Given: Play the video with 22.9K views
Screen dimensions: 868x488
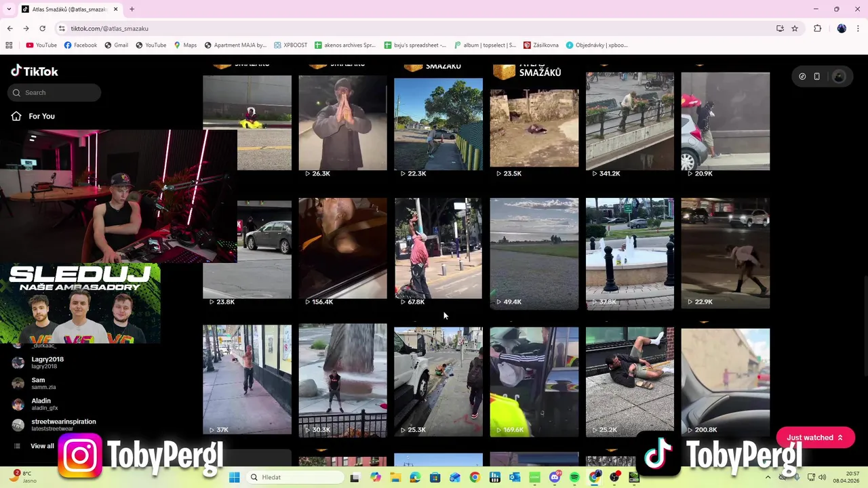Looking at the screenshot, I should click(725, 252).
